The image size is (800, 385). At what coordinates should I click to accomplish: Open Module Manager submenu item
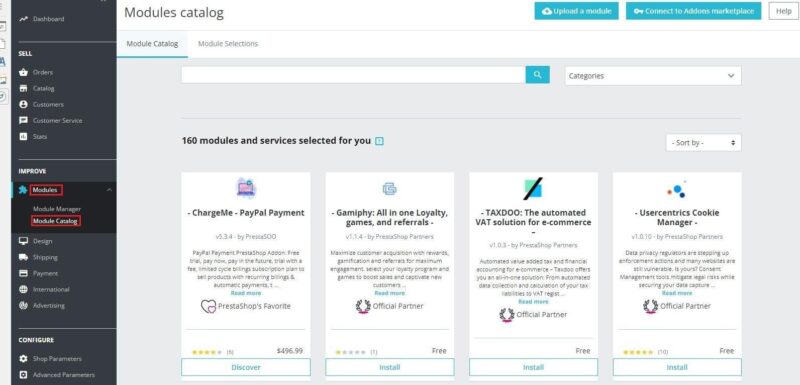point(57,209)
